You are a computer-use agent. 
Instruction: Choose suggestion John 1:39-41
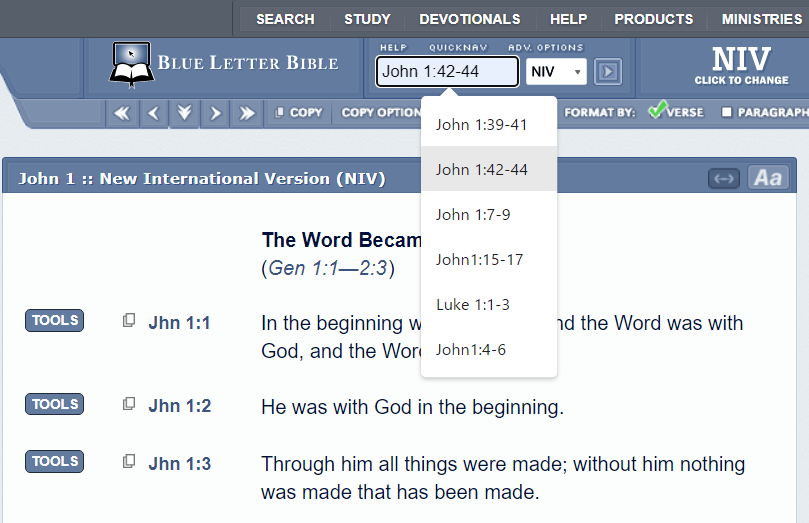(489, 124)
